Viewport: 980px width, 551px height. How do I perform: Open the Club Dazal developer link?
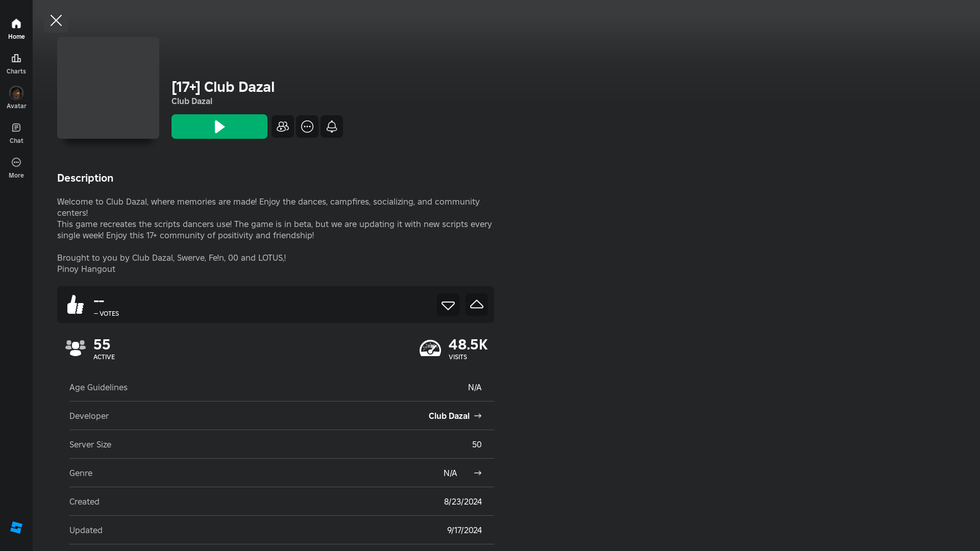449,416
